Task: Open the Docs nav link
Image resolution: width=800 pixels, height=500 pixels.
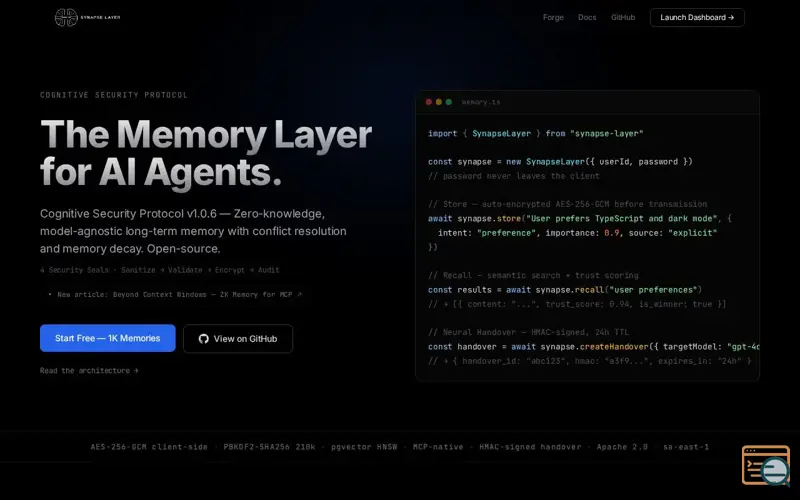Action: tap(587, 17)
